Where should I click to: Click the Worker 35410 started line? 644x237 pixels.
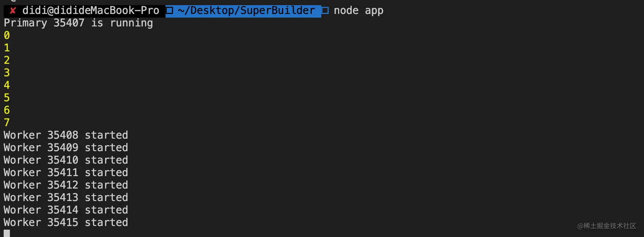tap(66, 160)
